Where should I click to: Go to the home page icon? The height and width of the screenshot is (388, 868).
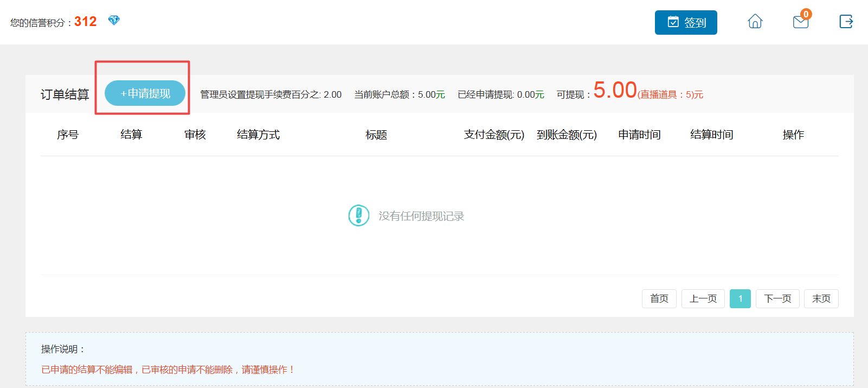pos(755,22)
